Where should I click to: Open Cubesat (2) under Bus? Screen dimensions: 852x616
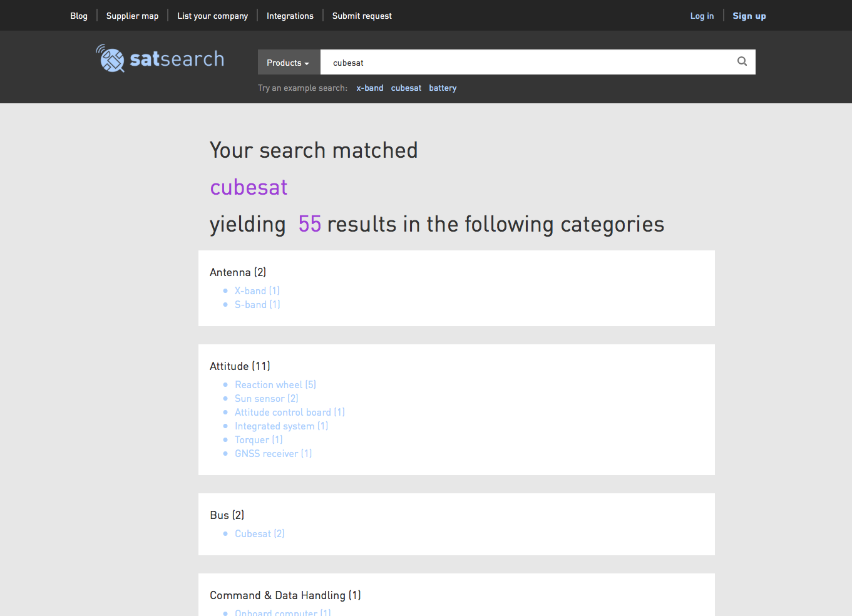click(260, 533)
